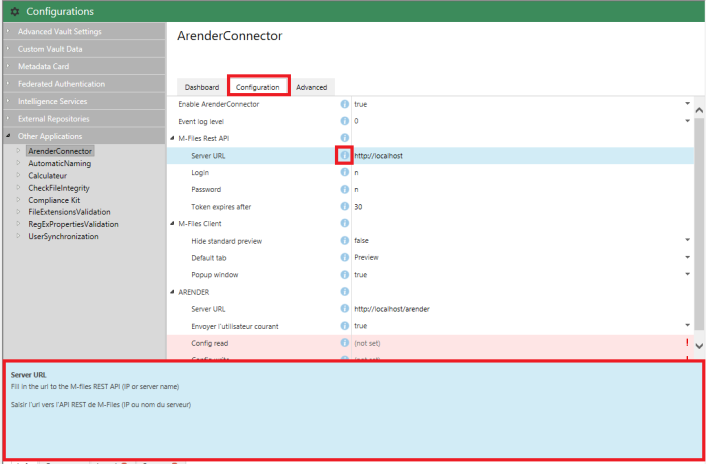Show info for the Password setting

(345, 189)
